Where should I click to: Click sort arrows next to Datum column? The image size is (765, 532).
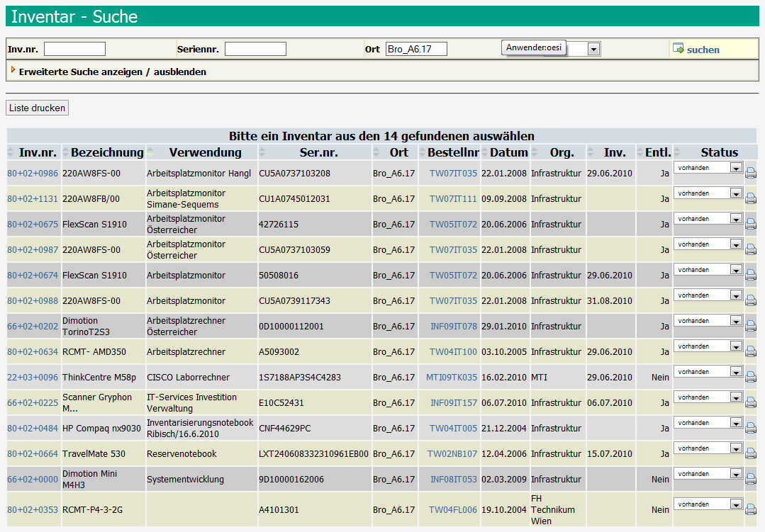[x=485, y=153]
